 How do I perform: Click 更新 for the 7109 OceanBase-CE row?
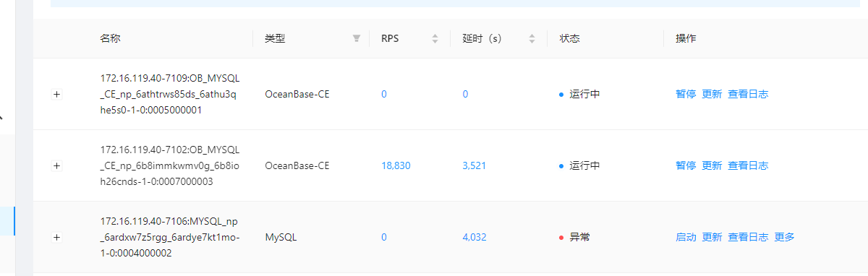[712, 94]
